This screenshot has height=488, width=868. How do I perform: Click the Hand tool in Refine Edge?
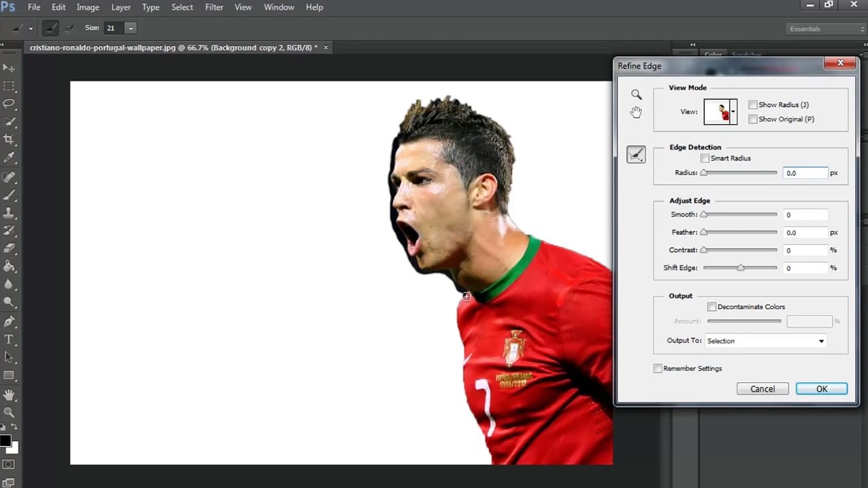click(x=636, y=113)
